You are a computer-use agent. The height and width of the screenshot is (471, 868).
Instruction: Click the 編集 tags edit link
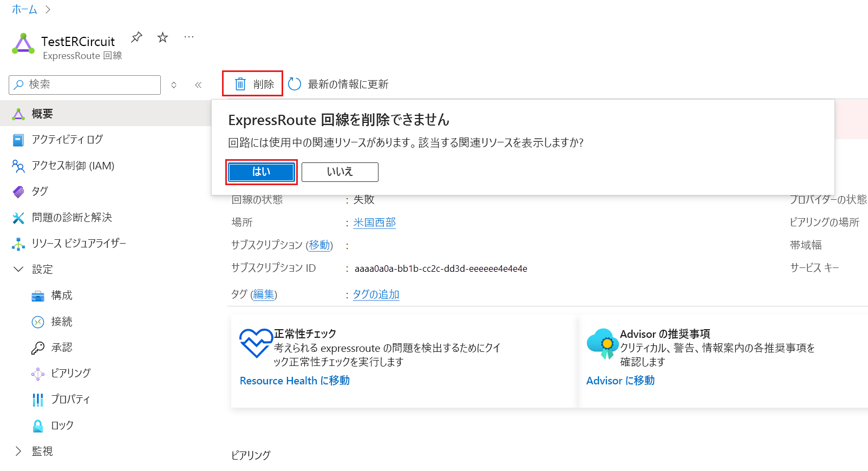coord(264,295)
